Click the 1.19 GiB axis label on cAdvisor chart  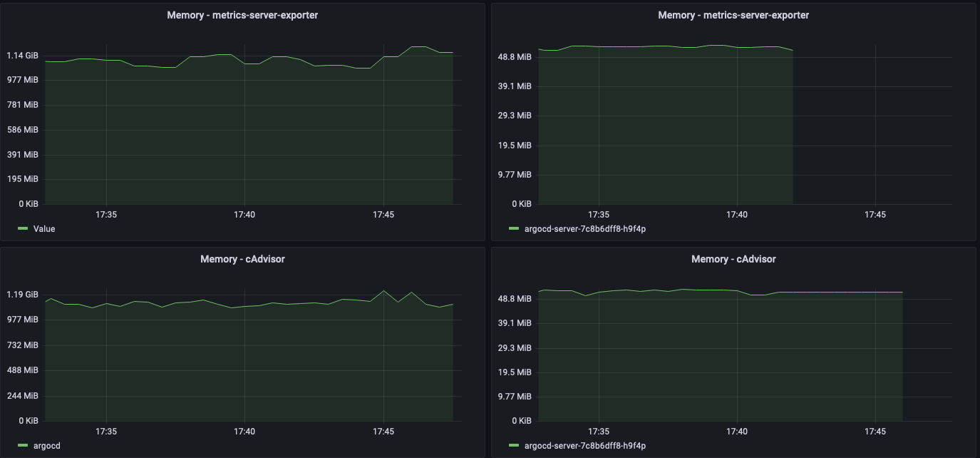pyautogui.click(x=21, y=294)
